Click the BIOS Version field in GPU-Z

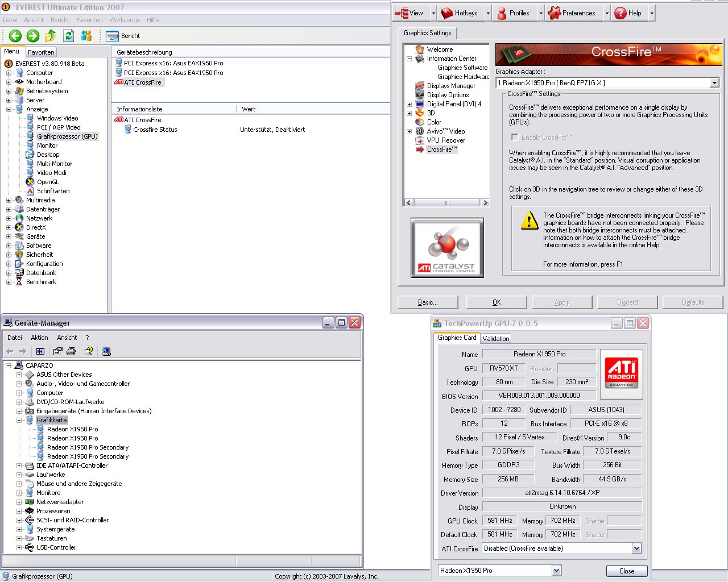[x=539, y=396]
